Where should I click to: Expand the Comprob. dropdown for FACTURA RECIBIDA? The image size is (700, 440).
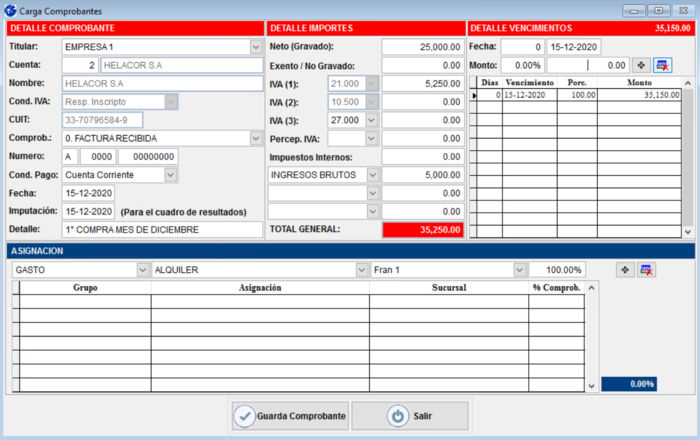[x=255, y=138]
